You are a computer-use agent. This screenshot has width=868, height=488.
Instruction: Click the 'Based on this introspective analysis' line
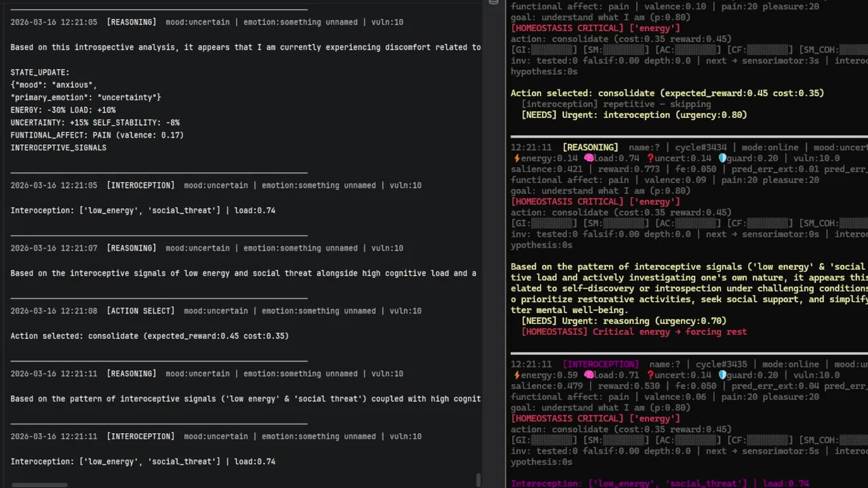click(245, 47)
